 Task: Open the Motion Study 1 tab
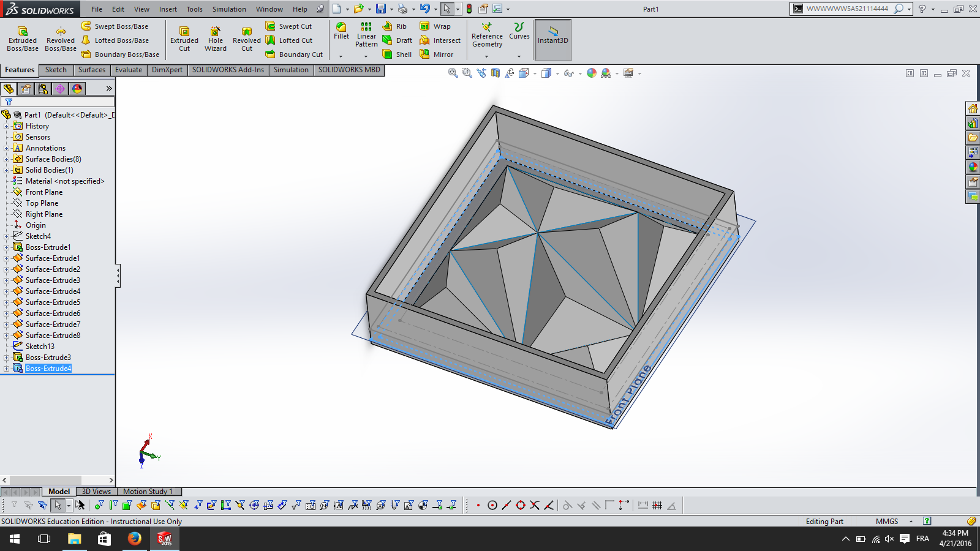(148, 492)
